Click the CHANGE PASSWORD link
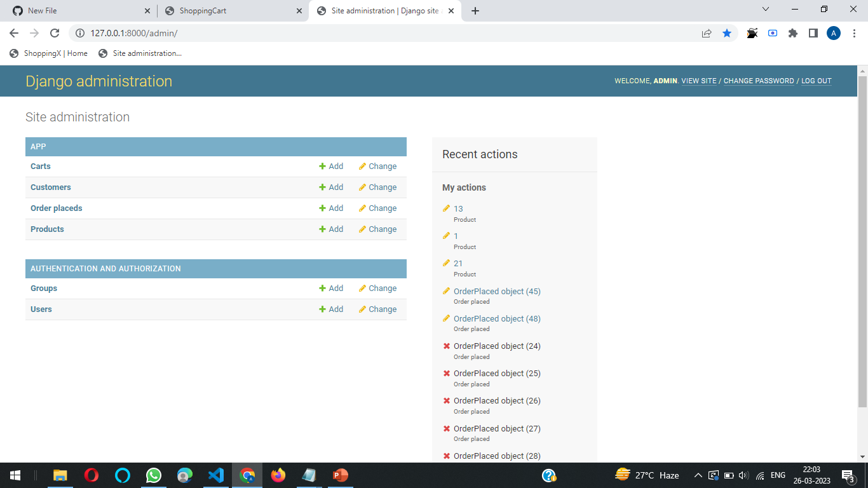Image resolution: width=868 pixels, height=488 pixels. click(759, 81)
